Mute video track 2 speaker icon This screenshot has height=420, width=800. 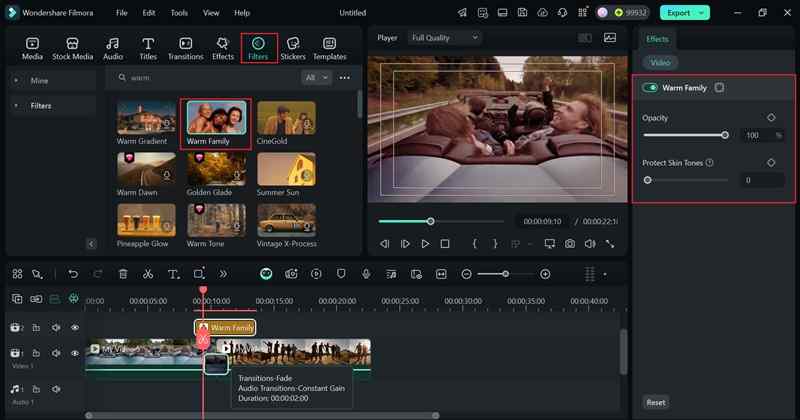56,328
